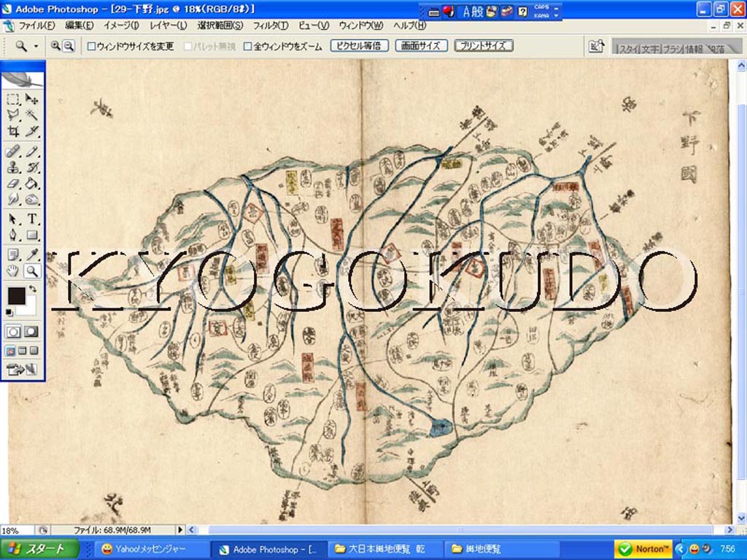Image resolution: width=747 pixels, height=560 pixels.
Task: Open the イメージ menu
Action: click(122, 26)
